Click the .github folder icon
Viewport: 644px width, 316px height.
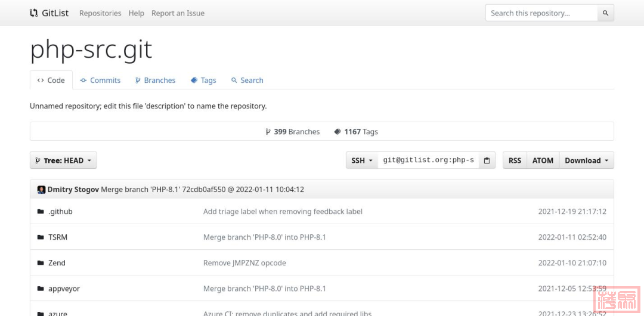pos(41,212)
